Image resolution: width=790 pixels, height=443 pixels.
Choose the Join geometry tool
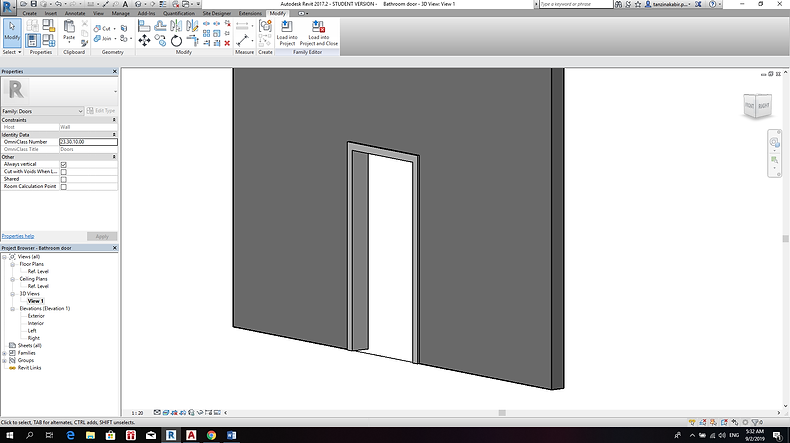pos(103,38)
